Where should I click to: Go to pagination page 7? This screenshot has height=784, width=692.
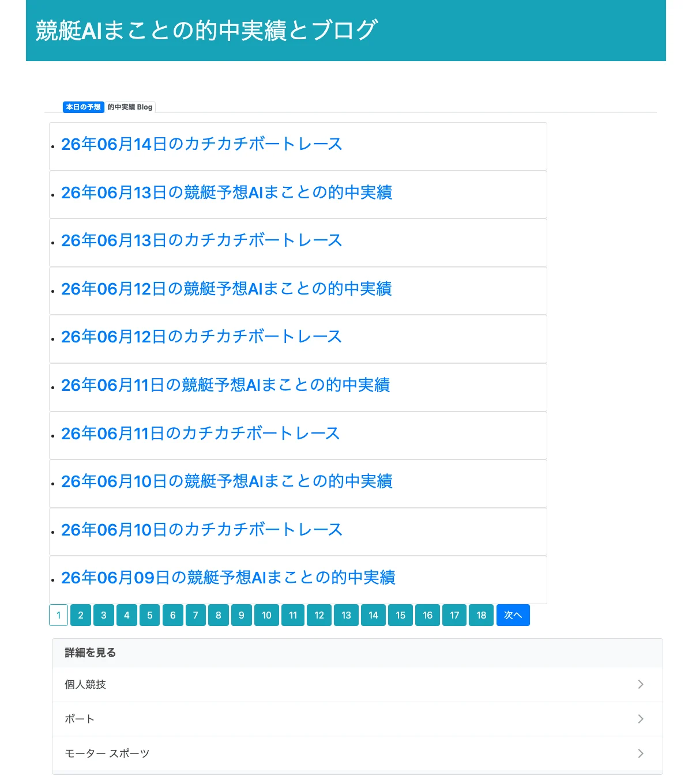pyautogui.click(x=195, y=615)
